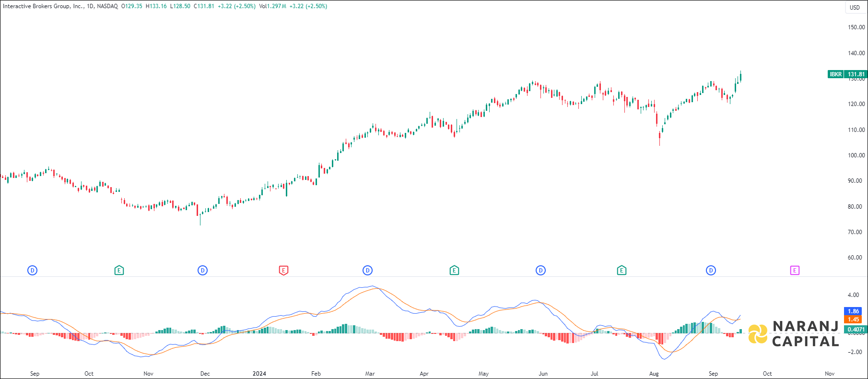
Task: Click the 2024 label on time axis
Action: 259,374
